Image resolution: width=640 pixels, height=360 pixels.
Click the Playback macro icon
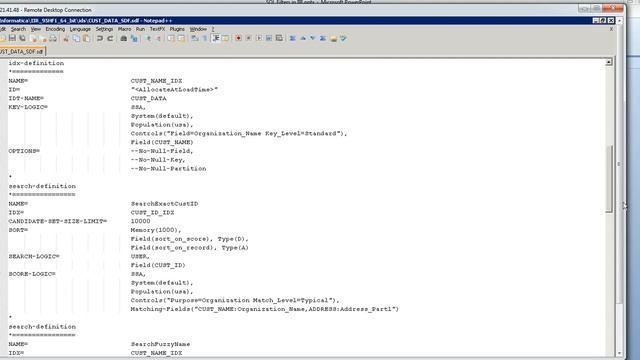(x=259, y=38)
